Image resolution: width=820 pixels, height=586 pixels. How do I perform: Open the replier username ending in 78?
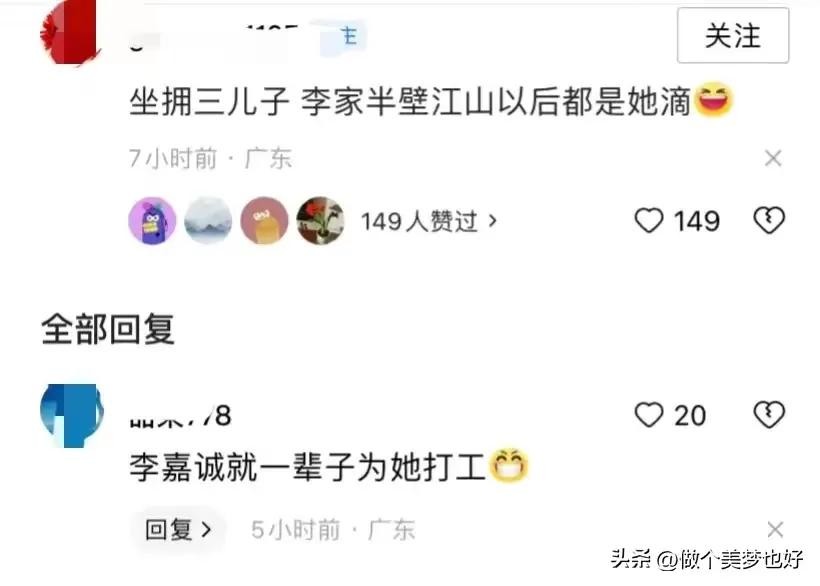click(x=180, y=416)
